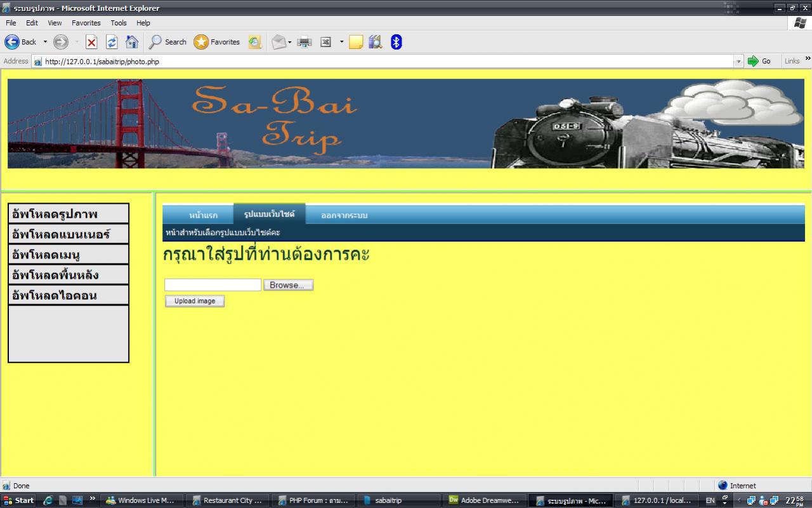Open the Back button history dropdown
The width and height of the screenshot is (812, 508).
pos(45,42)
